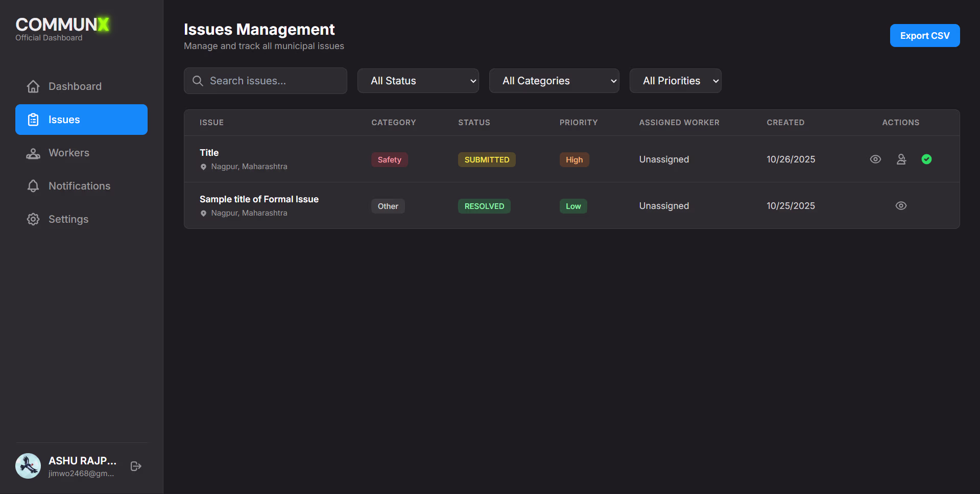Click the High priority badge
Viewport: 980px width, 494px height.
[574, 159]
